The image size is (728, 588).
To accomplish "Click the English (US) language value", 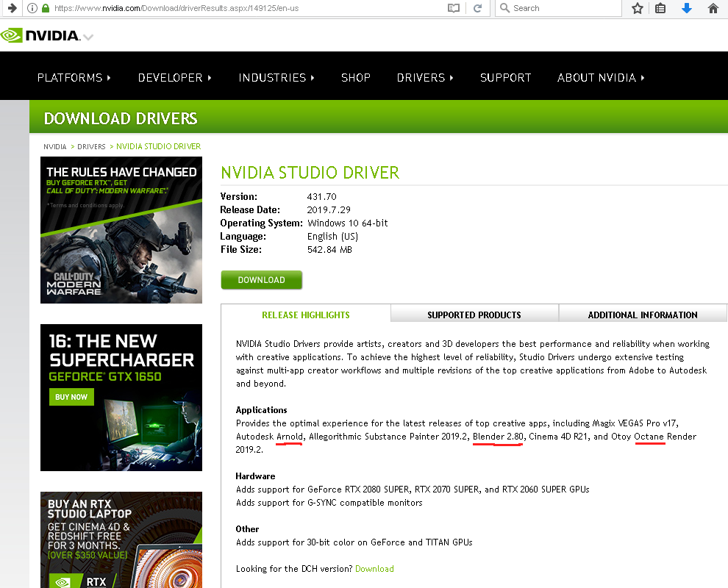I will (x=332, y=237).
